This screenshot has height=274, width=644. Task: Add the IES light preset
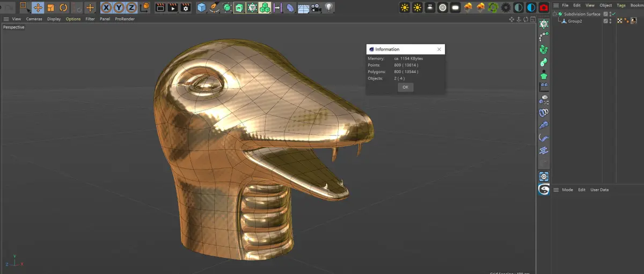pyautogui.click(x=430, y=8)
